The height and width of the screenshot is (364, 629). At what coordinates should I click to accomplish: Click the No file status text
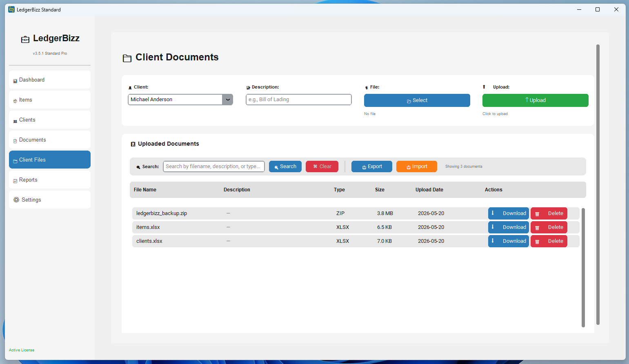pyautogui.click(x=370, y=114)
